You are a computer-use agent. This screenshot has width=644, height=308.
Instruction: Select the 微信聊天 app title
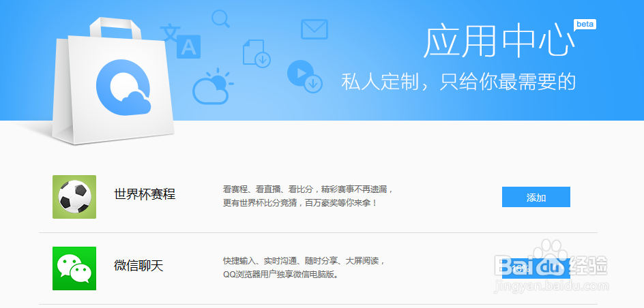pyautogui.click(x=138, y=266)
